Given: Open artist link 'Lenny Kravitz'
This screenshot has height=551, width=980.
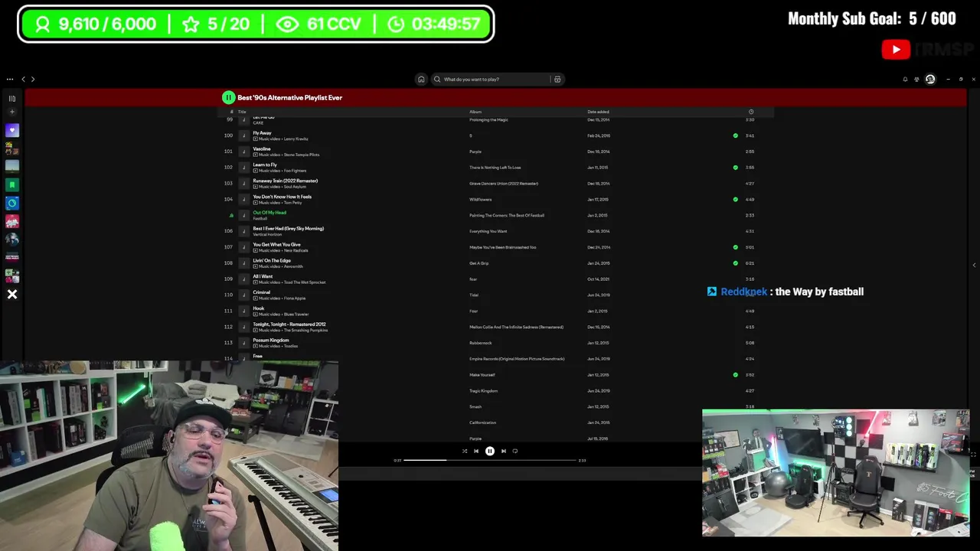Looking at the screenshot, I should (296, 139).
